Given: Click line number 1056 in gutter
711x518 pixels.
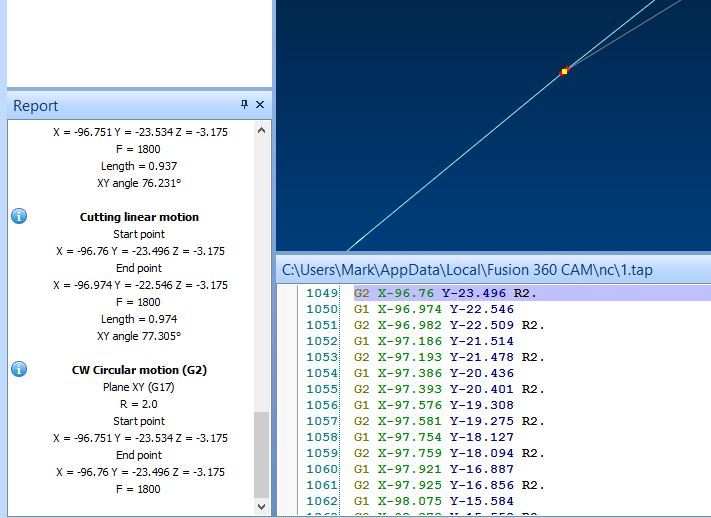Looking at the screenshot, I should point(322,405).
